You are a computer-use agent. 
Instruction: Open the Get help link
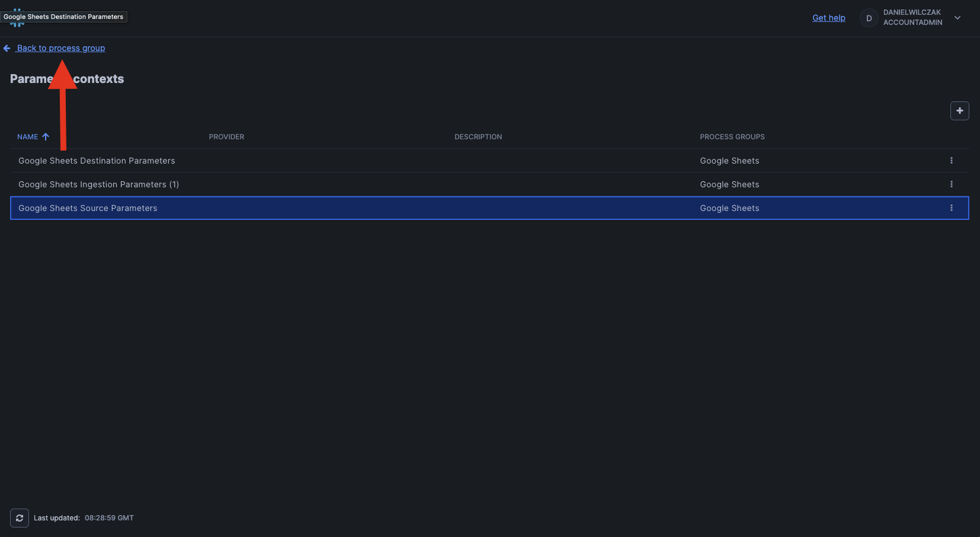828,18
